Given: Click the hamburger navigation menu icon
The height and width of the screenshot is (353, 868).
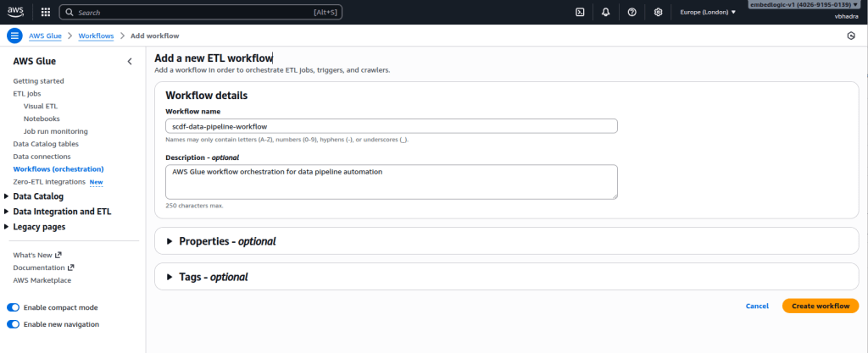Looking at the screenshot, I should tap(14, 36).
